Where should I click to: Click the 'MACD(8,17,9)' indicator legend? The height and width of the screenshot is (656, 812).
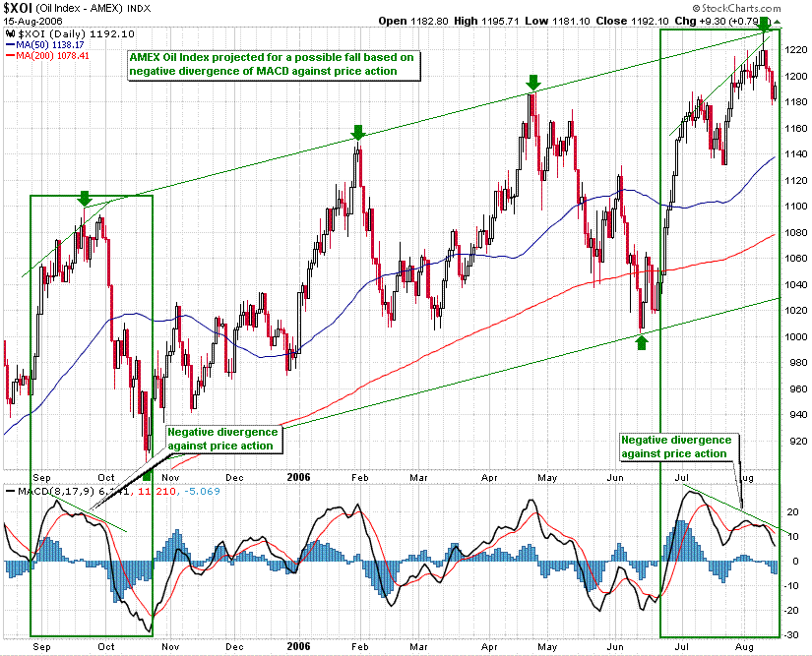pyautogui.click(x=56, y=491)
